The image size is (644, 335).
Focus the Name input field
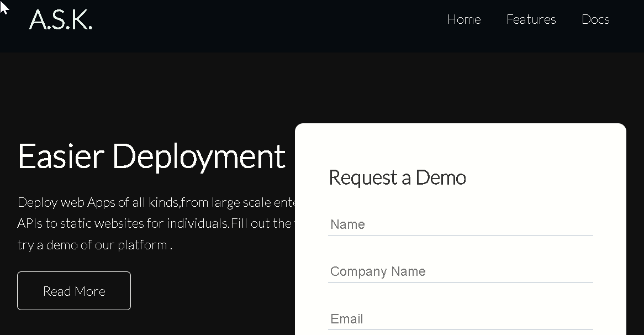point(460,224)
